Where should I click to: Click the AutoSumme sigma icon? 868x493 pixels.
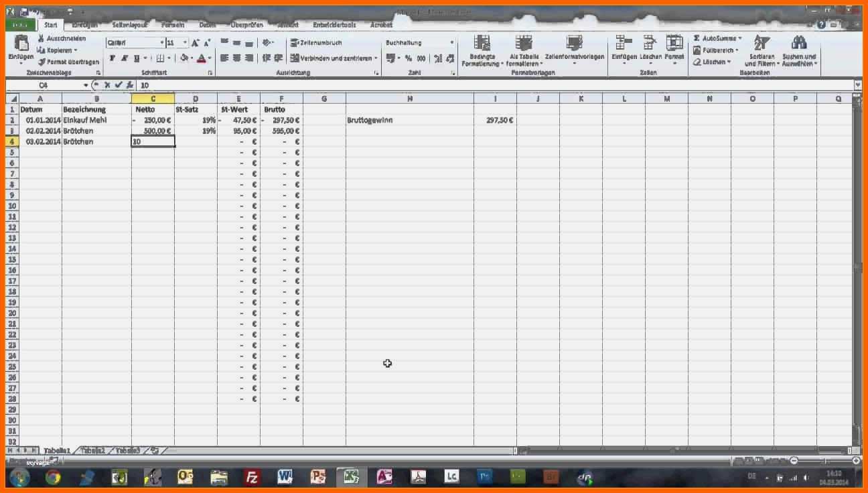[697, 39]
